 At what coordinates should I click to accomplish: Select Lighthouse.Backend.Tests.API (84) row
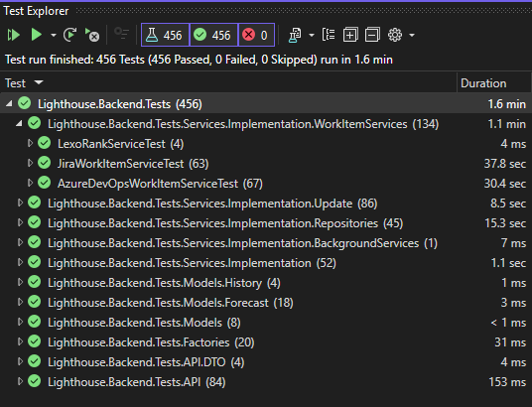pyautogui.click(x=266, y=382)
